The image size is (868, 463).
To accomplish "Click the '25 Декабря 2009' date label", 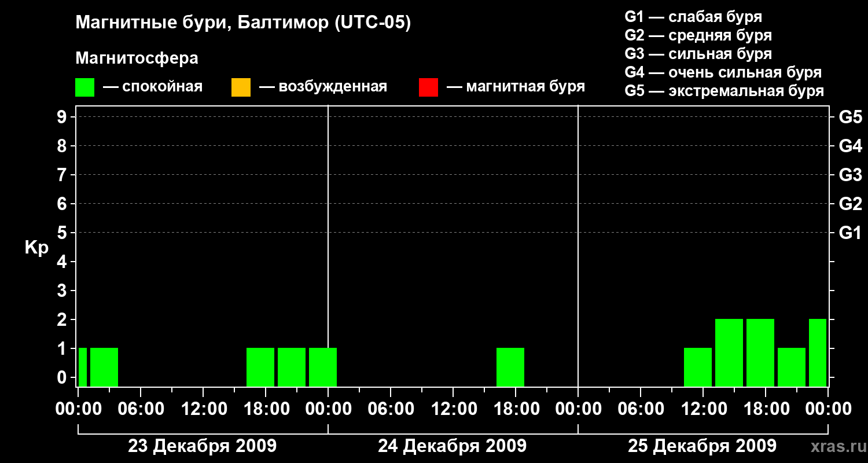I will click(703, 446).
